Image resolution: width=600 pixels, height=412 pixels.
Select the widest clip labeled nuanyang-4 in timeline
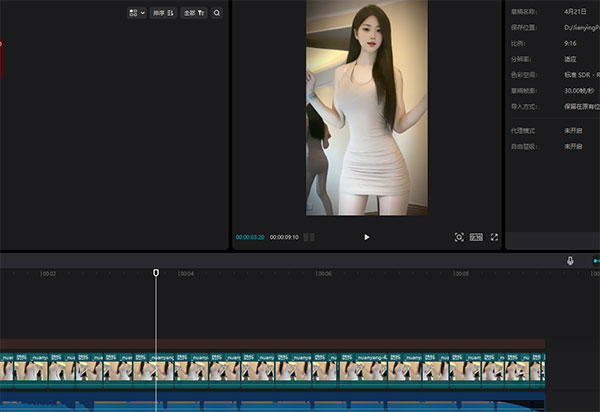point(364,371)
